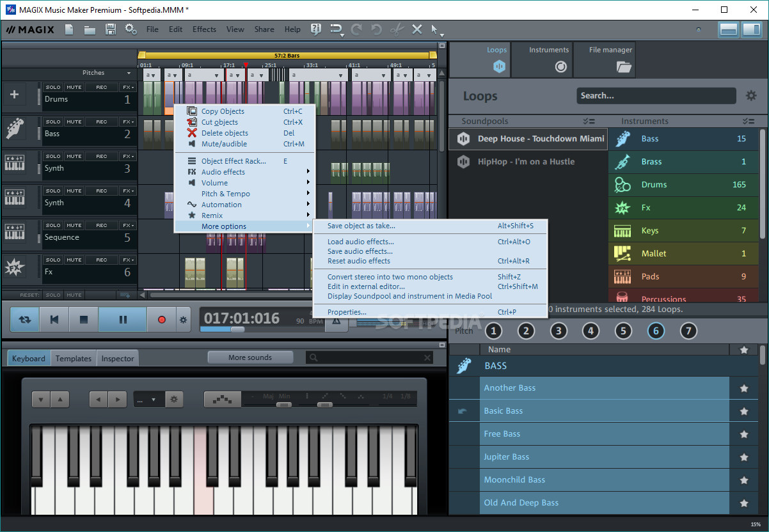769x532 pixels.
Task: Toggle SOLO on the Drums track
Action: tap(53, 88)
